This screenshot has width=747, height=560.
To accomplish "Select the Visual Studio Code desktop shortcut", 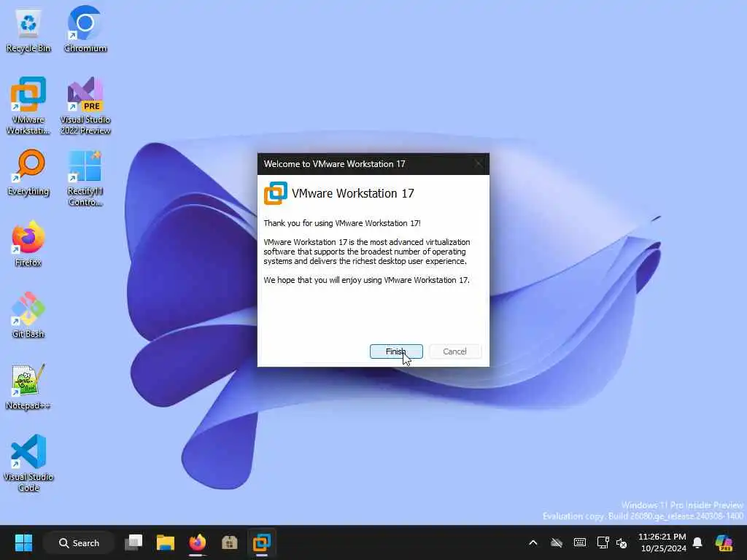I will click(28, 463).
